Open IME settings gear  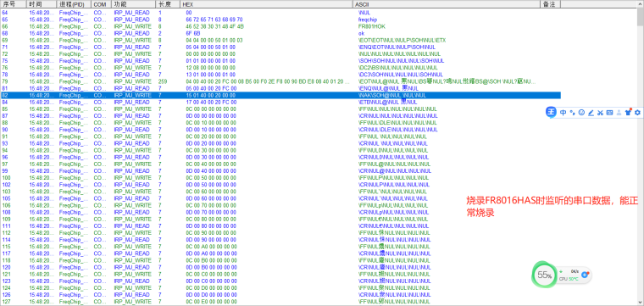click(637, 113)
